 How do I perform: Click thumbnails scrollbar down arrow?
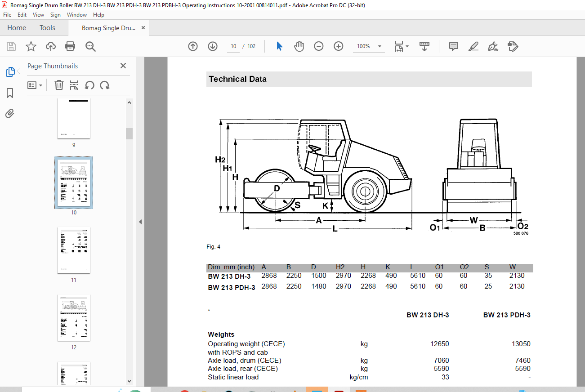(130, 381)
